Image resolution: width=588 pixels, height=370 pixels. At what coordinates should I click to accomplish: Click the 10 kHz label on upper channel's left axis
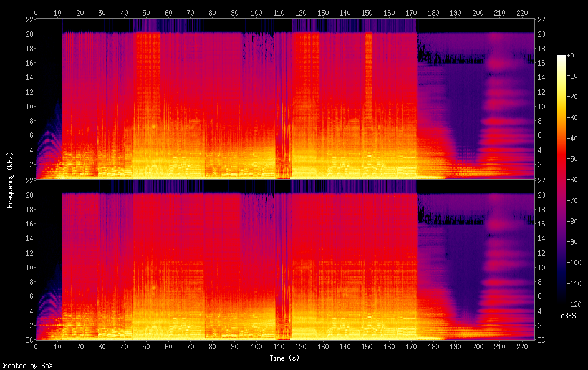(x=29, y=106)
